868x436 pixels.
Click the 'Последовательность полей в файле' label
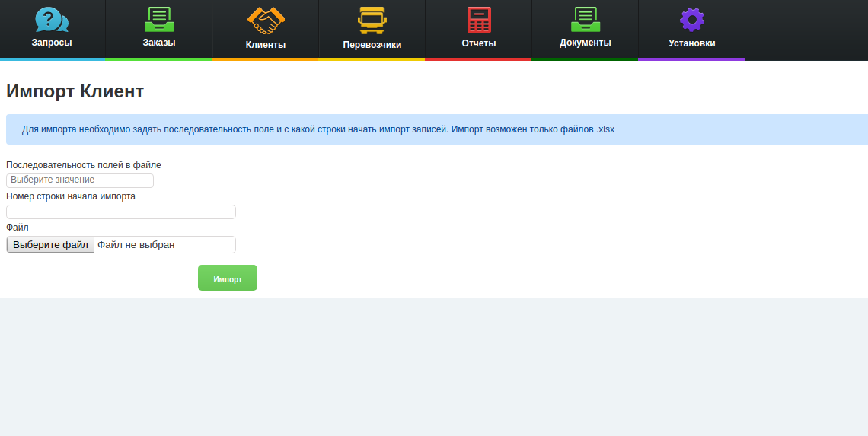click(x=84, y=165)
